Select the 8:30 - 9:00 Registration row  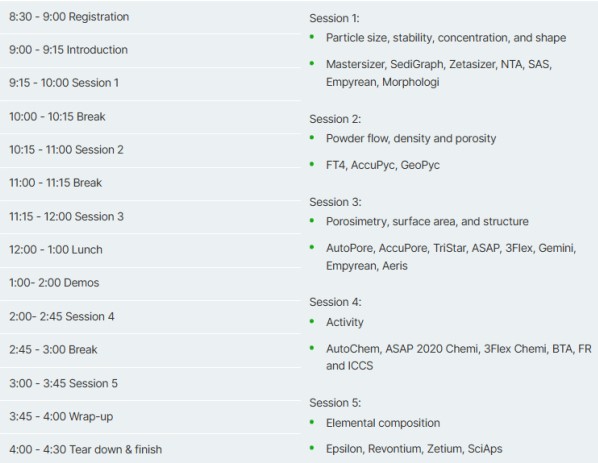point(150,17)
